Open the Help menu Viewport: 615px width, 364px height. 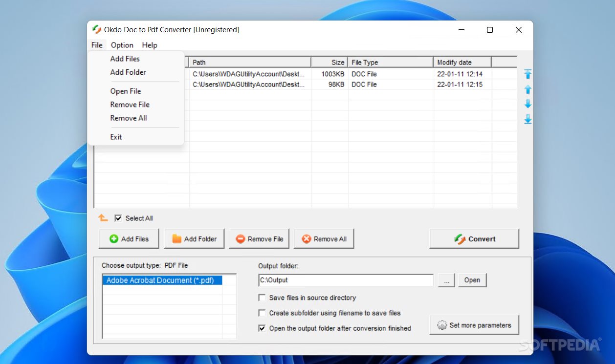pyautogui.click(x=150, y=45)
